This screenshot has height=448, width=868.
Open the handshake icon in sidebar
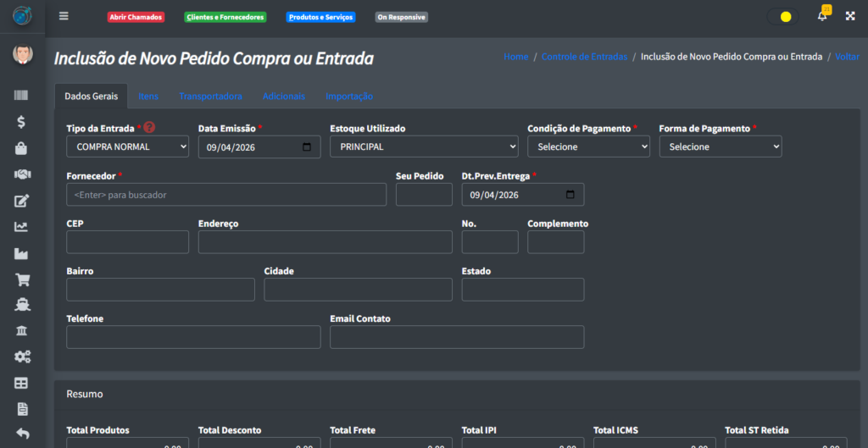[x=22, y=174]
